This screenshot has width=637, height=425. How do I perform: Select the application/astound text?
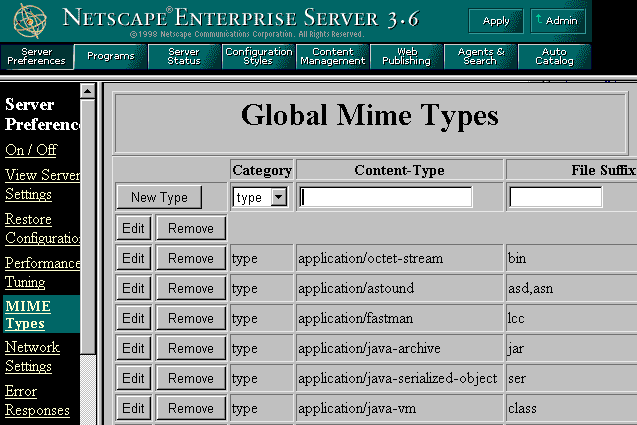click(x=356, y=289)
